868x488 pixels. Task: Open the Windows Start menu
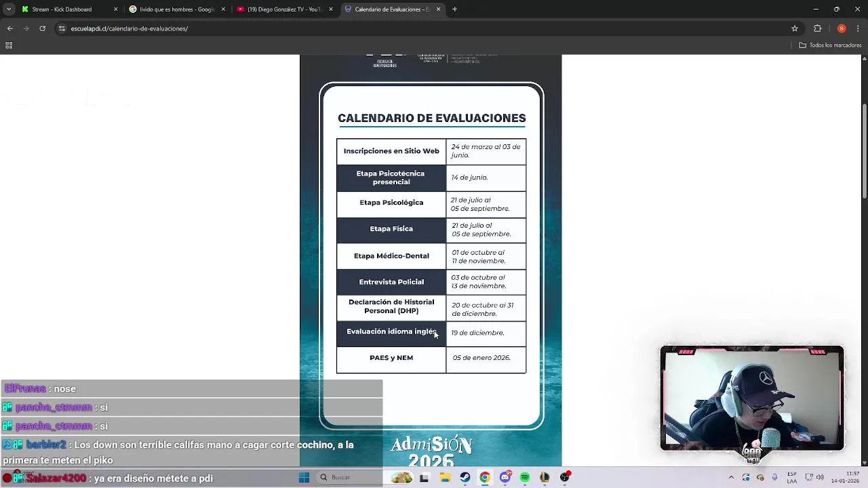coord(304,478)
